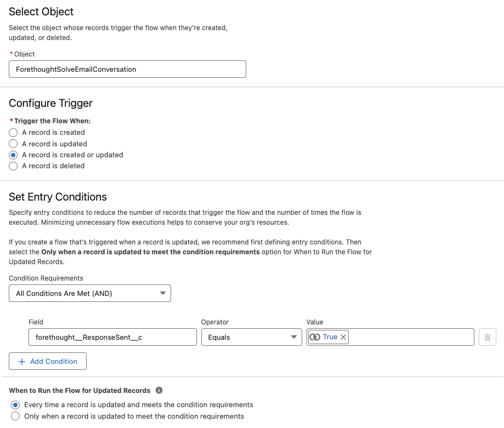Click the Add Condition button
The image size is (504, 428).
(x=48, y=361)
